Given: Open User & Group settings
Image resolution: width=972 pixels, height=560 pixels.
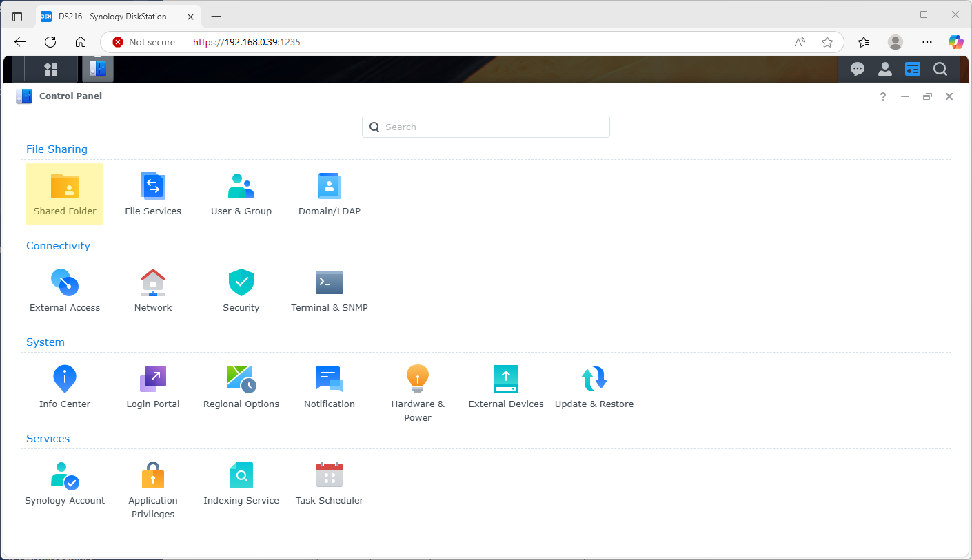Looking at the screenshot, I should tap(241, 194).
